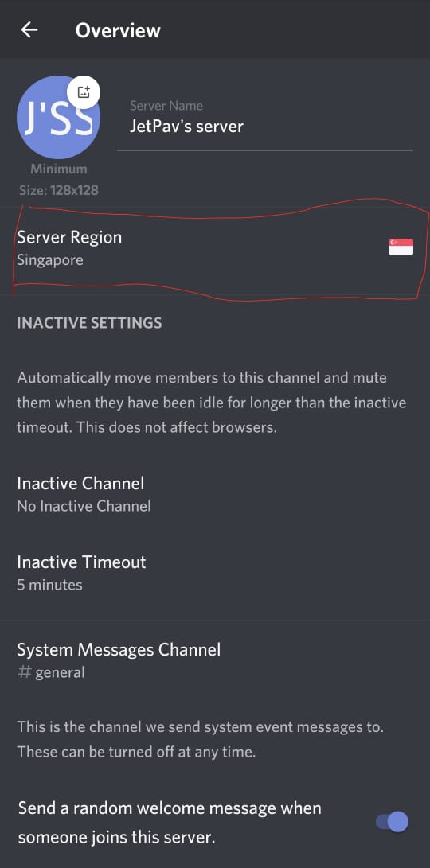The image size is (430, 868).
Task: Go back using the arrow icon
Action: (x=29, y=30)
